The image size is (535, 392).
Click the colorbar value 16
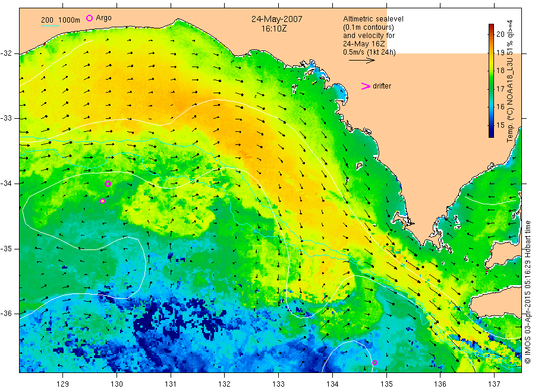point(500,107)
